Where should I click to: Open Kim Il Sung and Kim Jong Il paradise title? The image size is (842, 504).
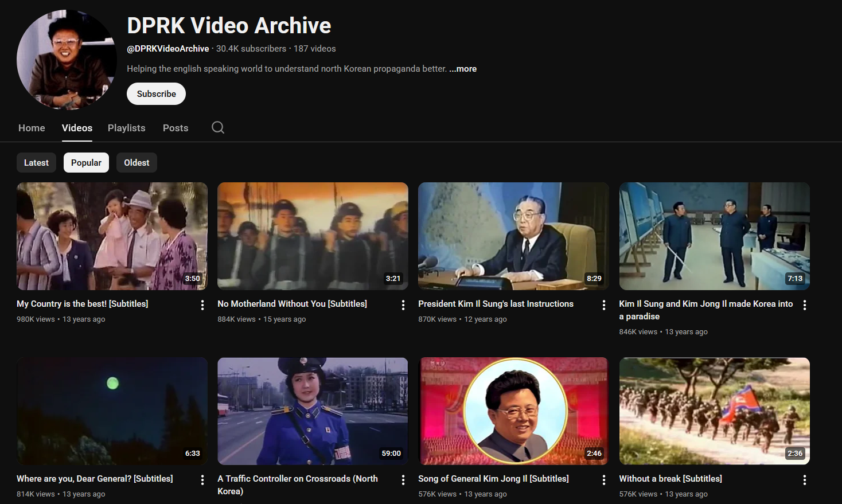pos(706,310)
